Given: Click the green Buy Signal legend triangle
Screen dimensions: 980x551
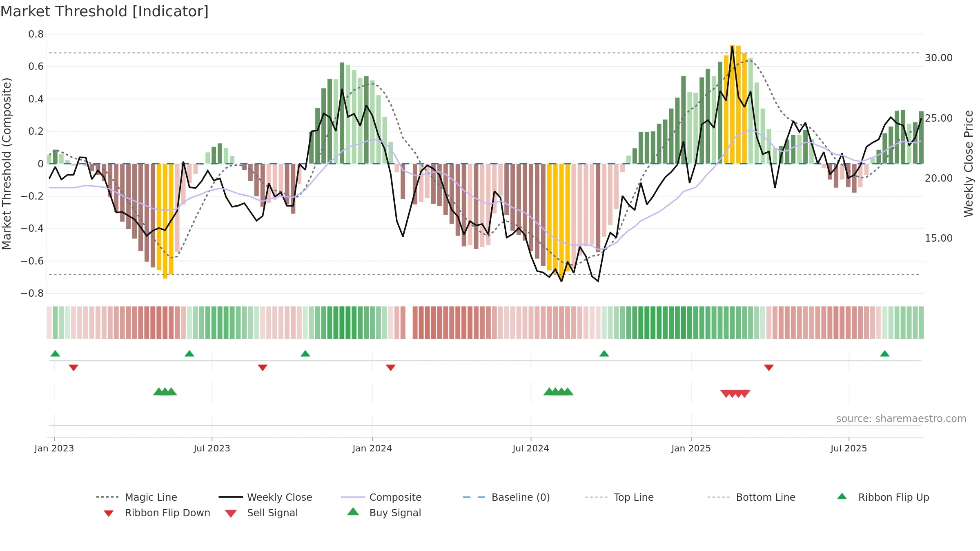Looking at the screenshot, I should [x=353, y=511].
